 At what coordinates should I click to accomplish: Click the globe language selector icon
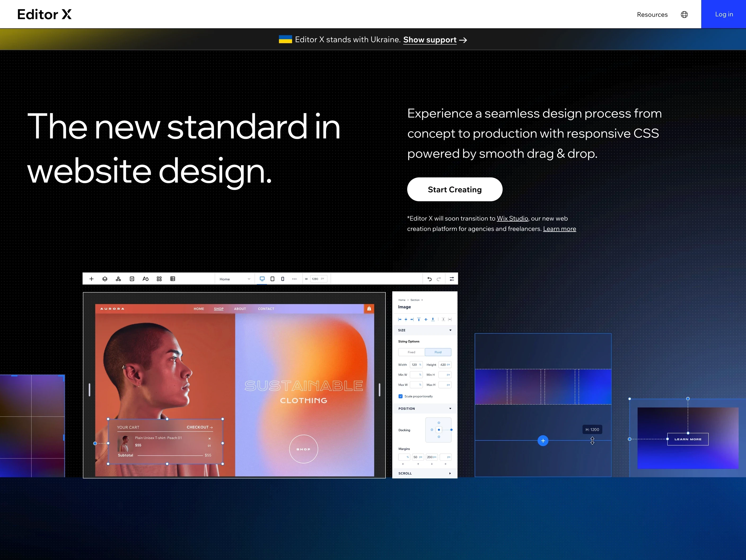(x=684, y=15)
